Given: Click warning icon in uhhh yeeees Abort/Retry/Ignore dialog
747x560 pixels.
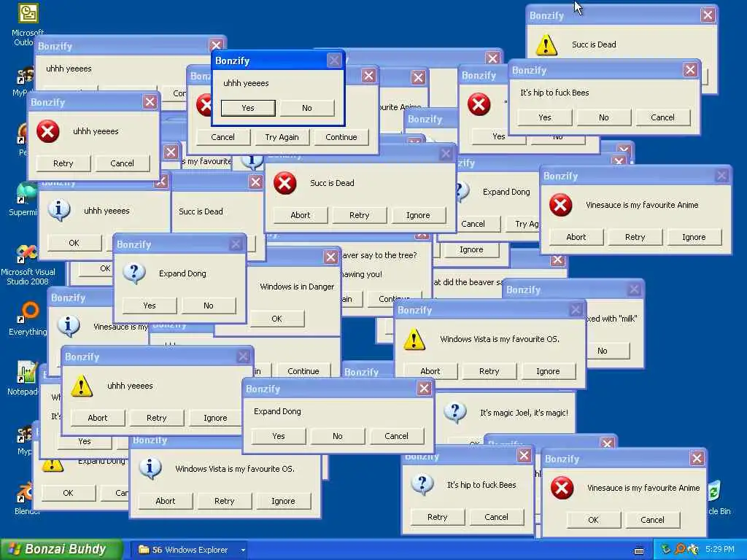Looking at the screenshot, I should pos(82,386).
